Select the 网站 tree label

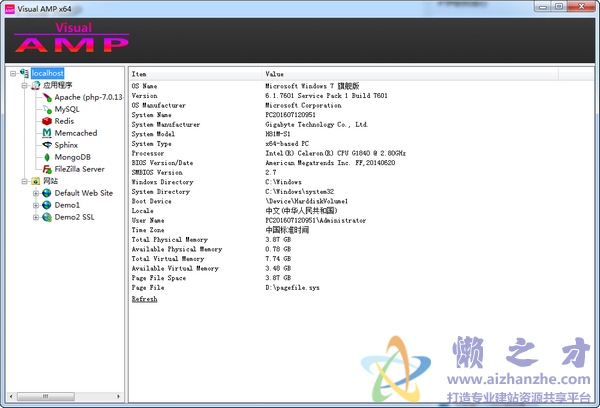pyautogui.click(x=51, y=181)
